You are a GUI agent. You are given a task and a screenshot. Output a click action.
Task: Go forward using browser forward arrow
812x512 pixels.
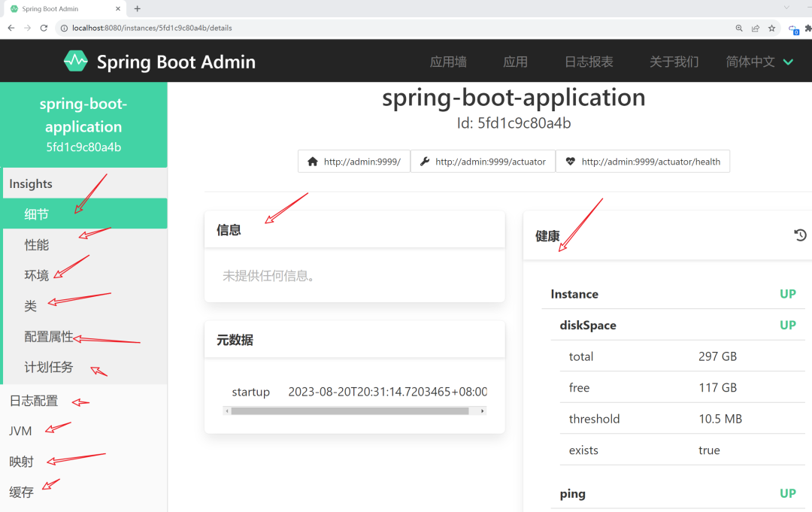28,28
